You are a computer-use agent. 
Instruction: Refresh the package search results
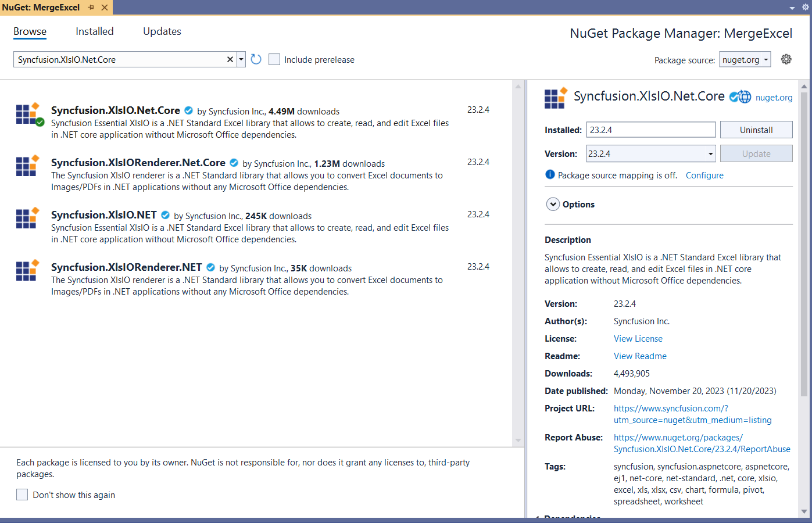[256, 59]
